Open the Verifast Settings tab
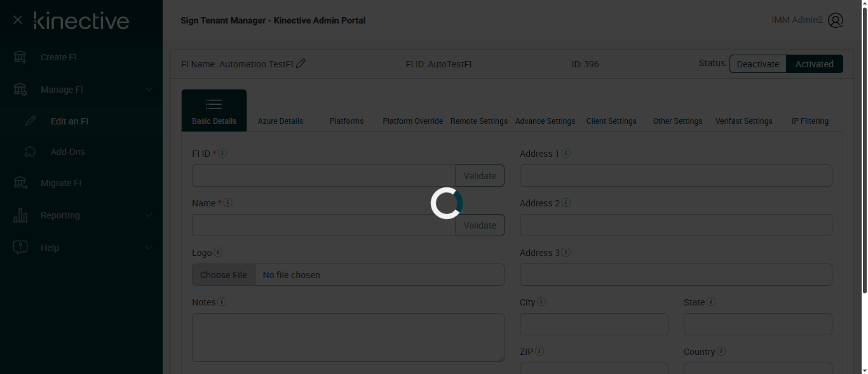The image size is (868, 374). click(743, 121)
